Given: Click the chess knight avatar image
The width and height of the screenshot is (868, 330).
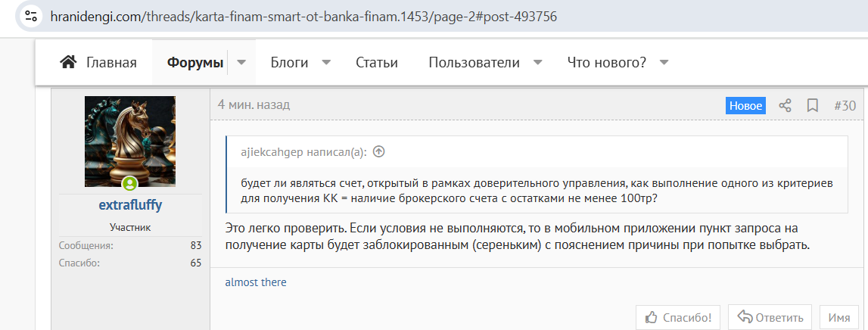Looking at the screenshot, I should tap(130, 142).
